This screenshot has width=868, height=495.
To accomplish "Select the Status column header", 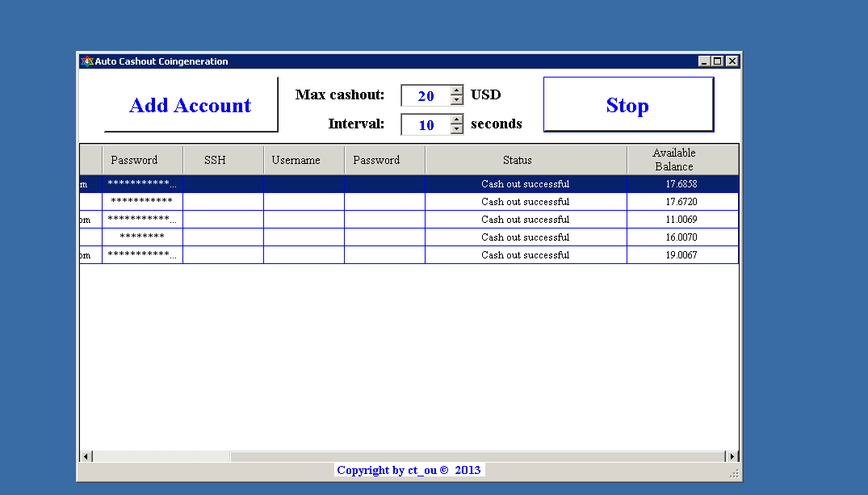I will point(526,160).
